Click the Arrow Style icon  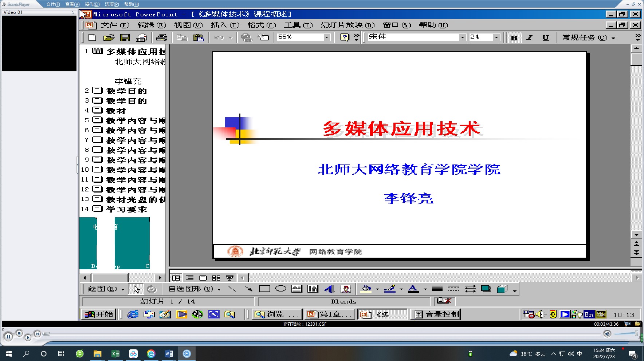(x=470, y=289)
